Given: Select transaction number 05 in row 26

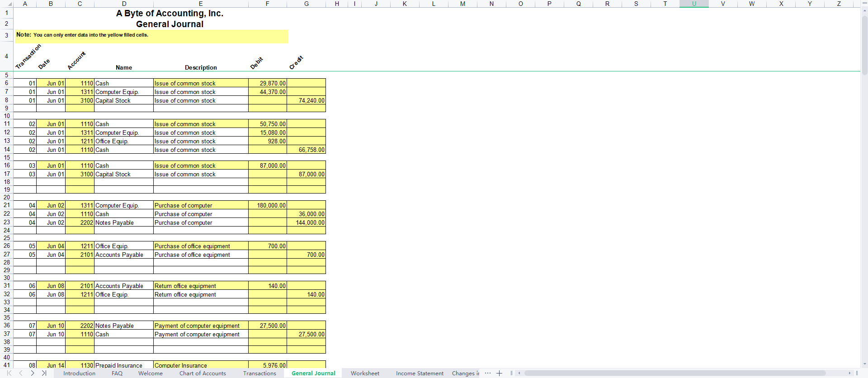Looking at the screenshot, I should pos(25,246).
